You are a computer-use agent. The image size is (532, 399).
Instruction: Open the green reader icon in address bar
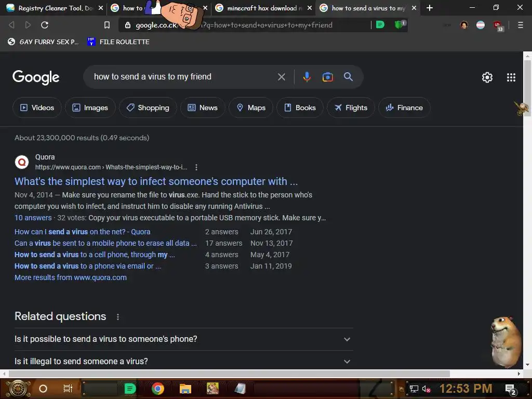click(x=380, y=24)
